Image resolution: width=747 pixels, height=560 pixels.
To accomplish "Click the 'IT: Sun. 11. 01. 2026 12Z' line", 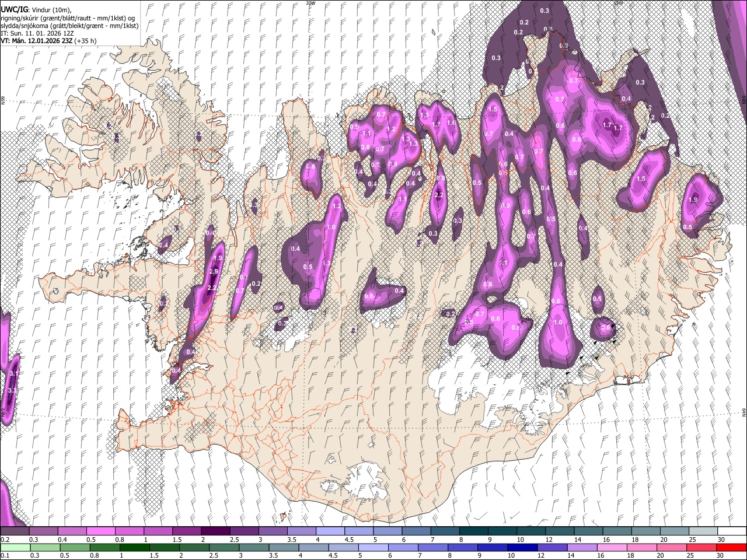I will (x=37, y=33).
